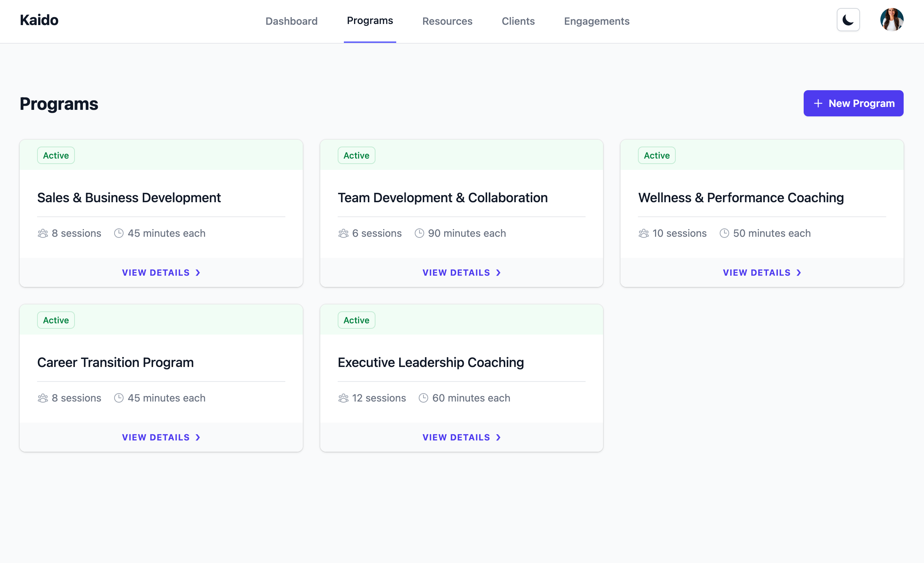This screenshot has height=563, width=924.
Task: Click the chevron beside Wellness coaching View Details
Action: pos(799,273)
